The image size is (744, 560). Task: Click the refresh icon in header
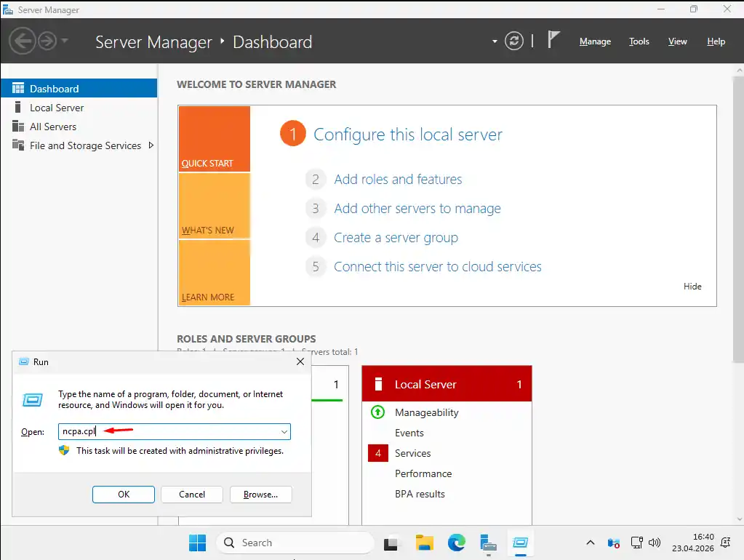(514, 41)
